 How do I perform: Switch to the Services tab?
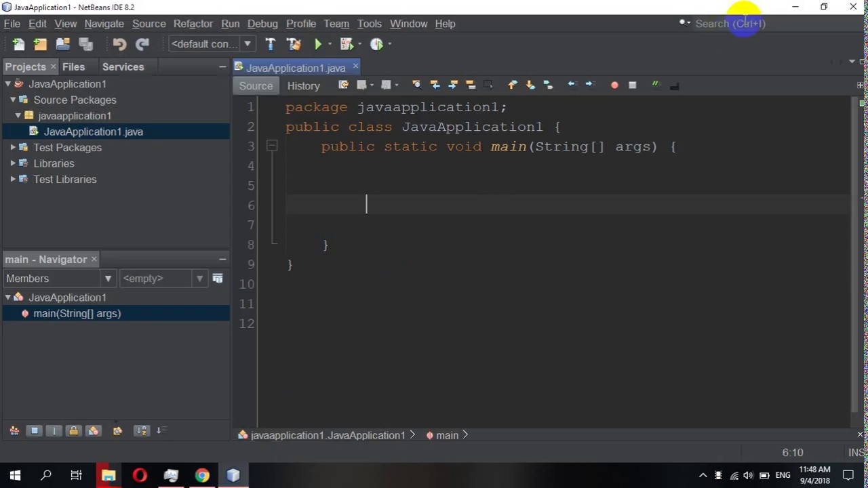click(x=123, y=67)
